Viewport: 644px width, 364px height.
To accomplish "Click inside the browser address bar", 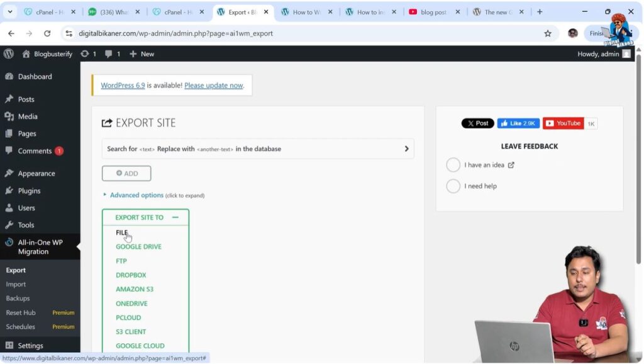I will point(189,33).
